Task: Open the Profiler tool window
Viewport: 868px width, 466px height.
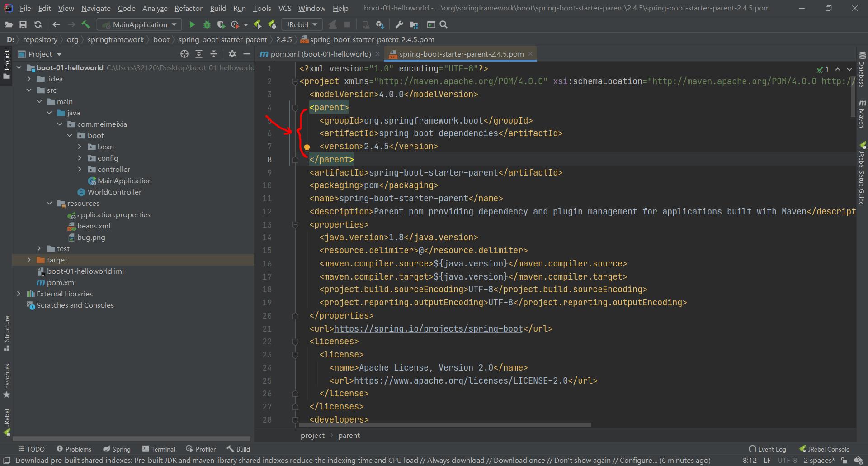Action: [x=201, y=449]
